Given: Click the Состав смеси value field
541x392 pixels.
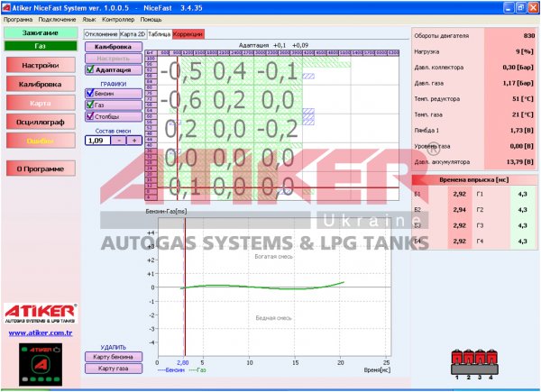Looking at the screenshot, I should coord(98,141).
